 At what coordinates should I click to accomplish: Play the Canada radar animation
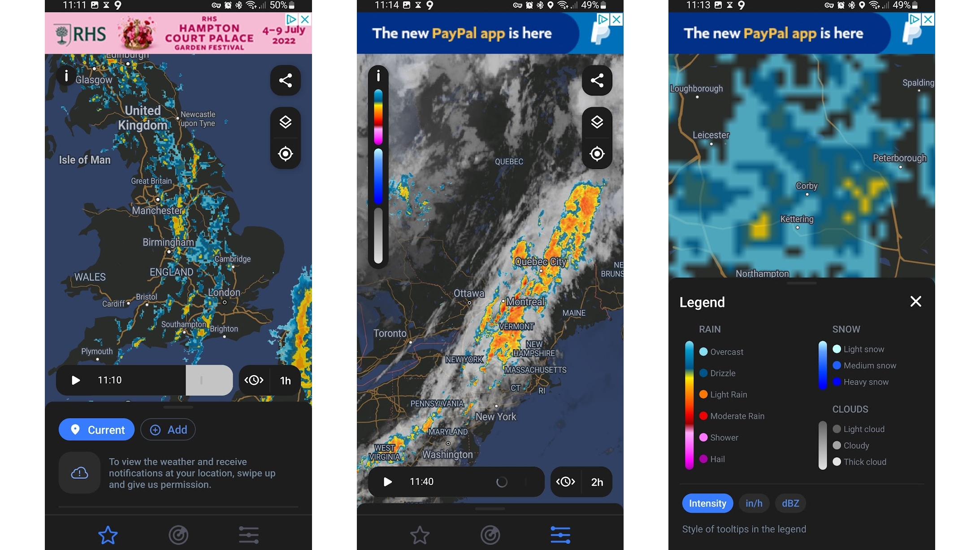[386, 481]
